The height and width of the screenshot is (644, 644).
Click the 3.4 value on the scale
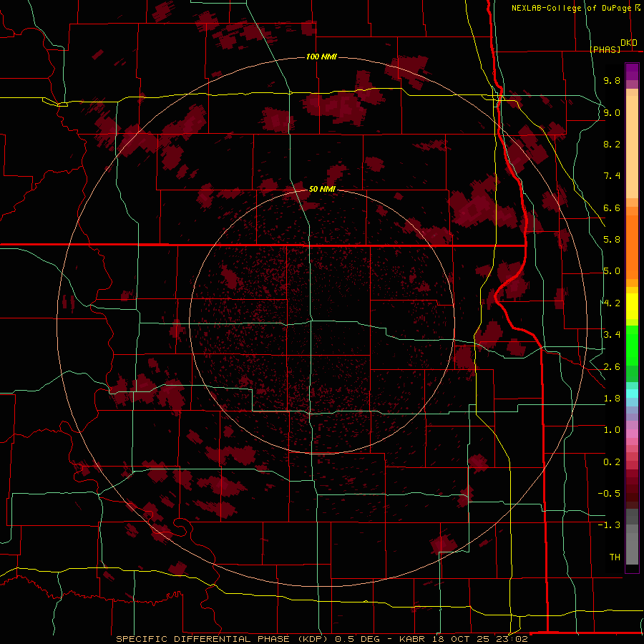pos(612,335)
